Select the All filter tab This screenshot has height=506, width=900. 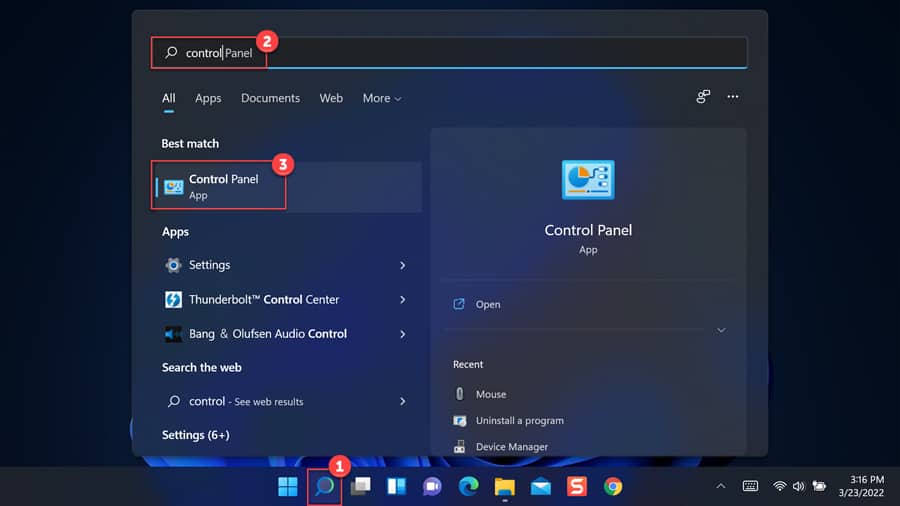(168, 98)
